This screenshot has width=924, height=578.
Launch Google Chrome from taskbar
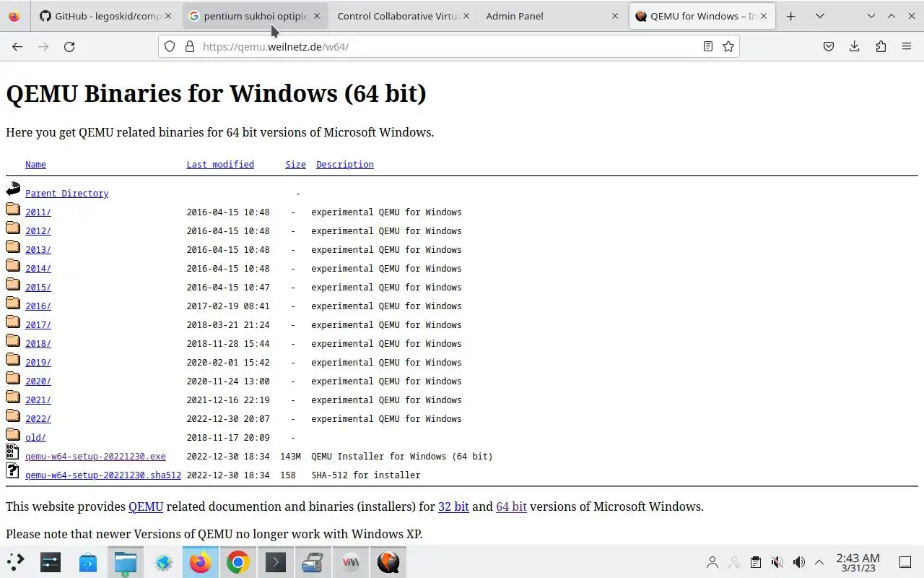coord(238,562)
